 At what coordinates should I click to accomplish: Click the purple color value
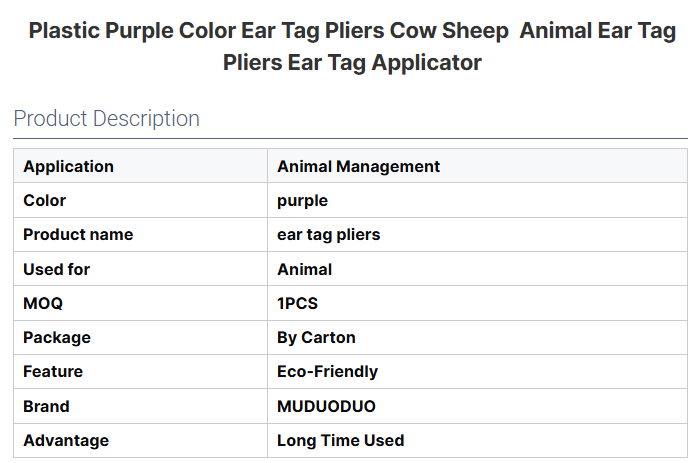click(x=302, y=200)
